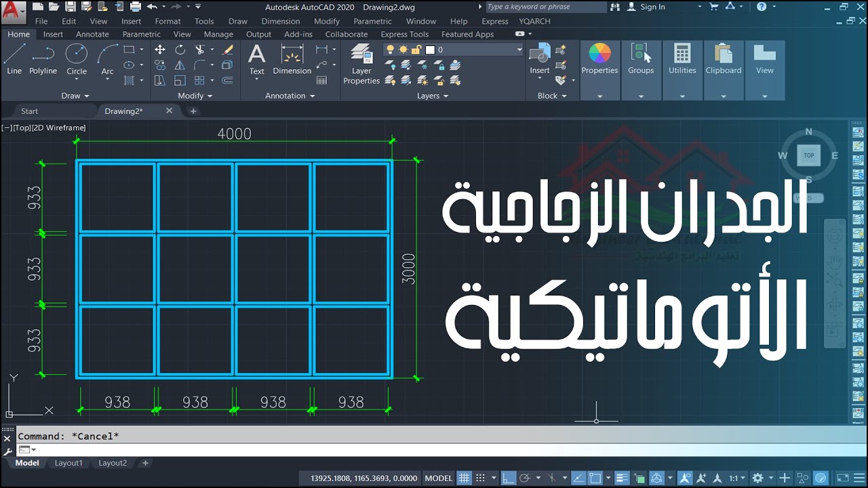868x488 pixels.
Task: Open the annotation scale 1:1 dropdown
Action: coord(738,478)
